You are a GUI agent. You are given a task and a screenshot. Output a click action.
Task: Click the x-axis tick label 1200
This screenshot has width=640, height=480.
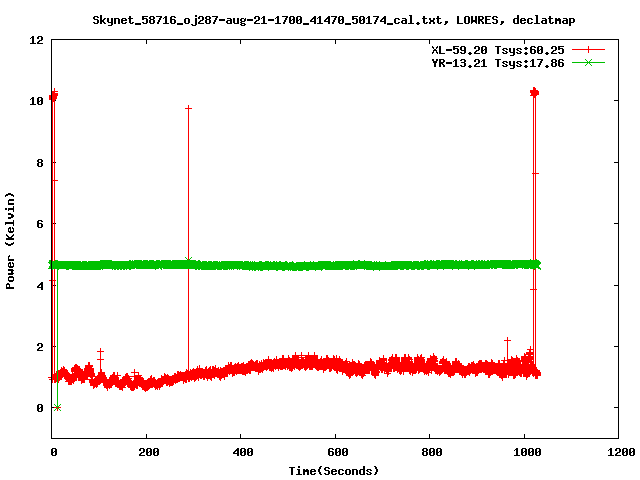point(621,452)
